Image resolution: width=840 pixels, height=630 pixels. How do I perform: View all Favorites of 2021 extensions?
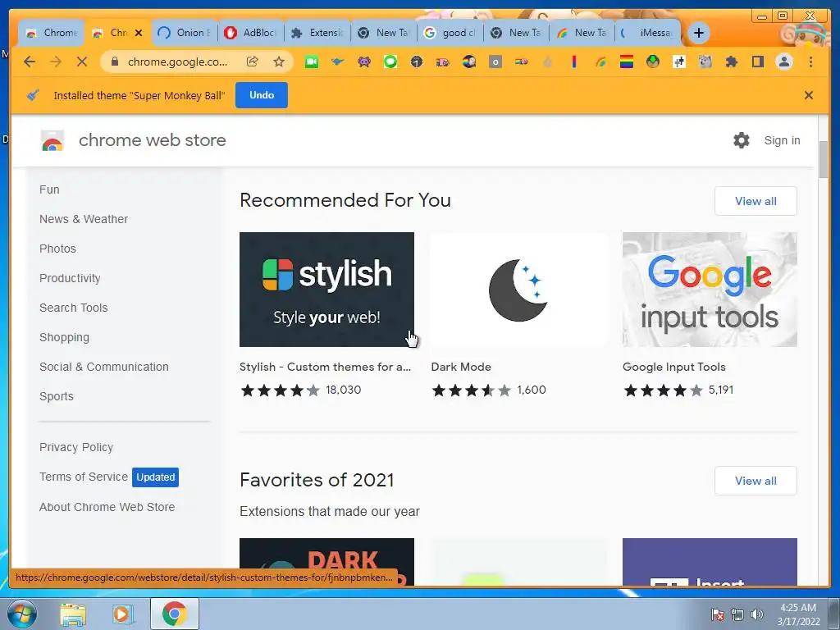[756, 481]
